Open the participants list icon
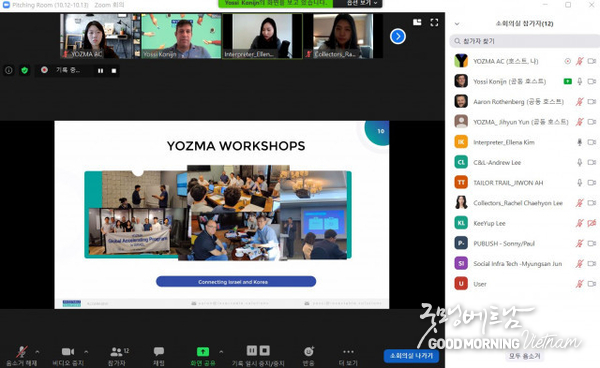The width and height of the screenshot is (600, 368). tap(116, 351)
